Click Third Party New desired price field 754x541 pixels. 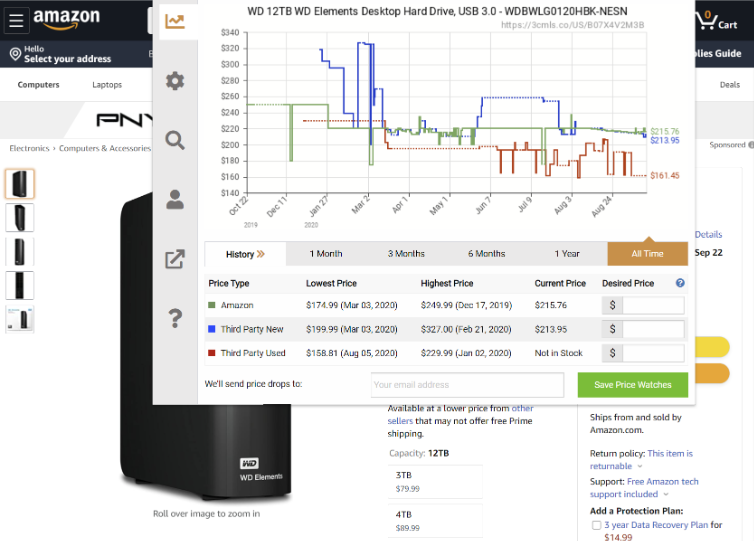[x=653, y=329]
